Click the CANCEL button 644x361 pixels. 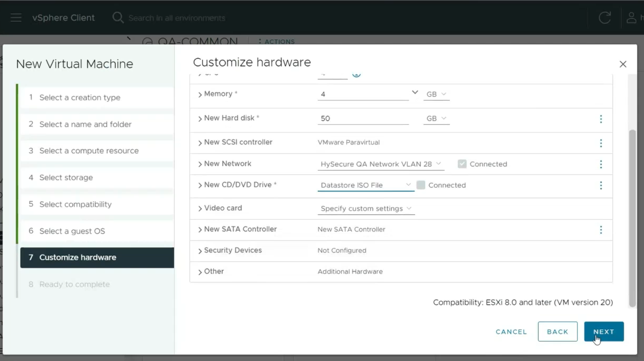coord(511,332)
